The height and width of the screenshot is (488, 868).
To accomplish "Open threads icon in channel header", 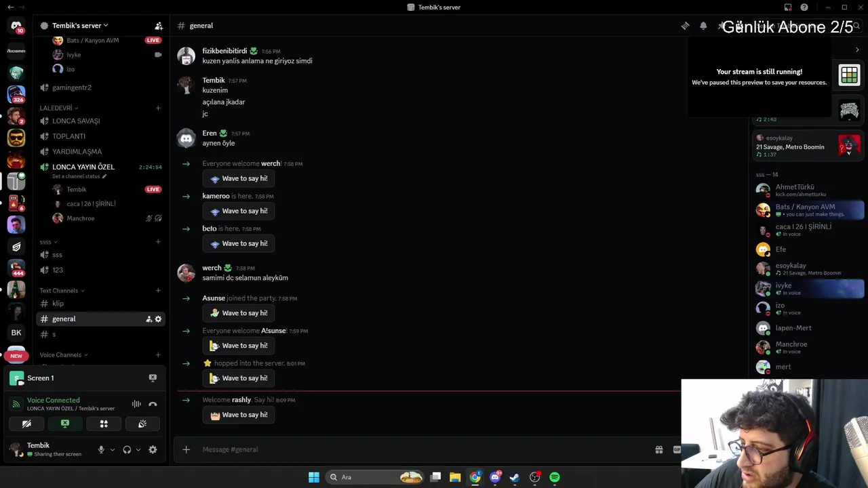I will pyautogui.click(x=685, y=26).
